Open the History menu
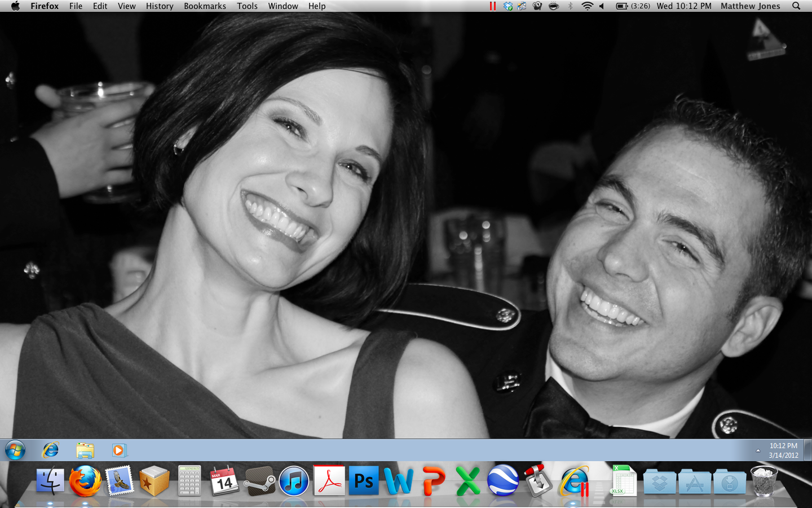The height and width of the screenshot is (508, 812). click(x=160, y=6)
